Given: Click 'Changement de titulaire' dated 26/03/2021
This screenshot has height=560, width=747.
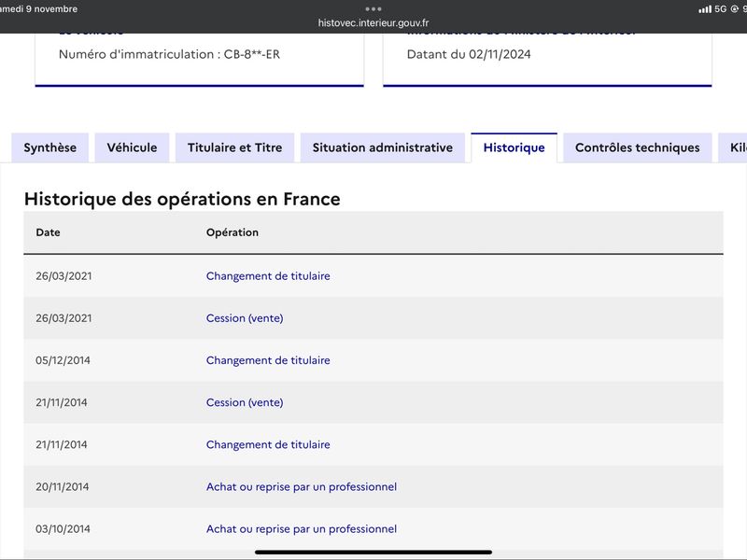Looking at the screenshot, I should pyautogui.click(x=268, y=276).
